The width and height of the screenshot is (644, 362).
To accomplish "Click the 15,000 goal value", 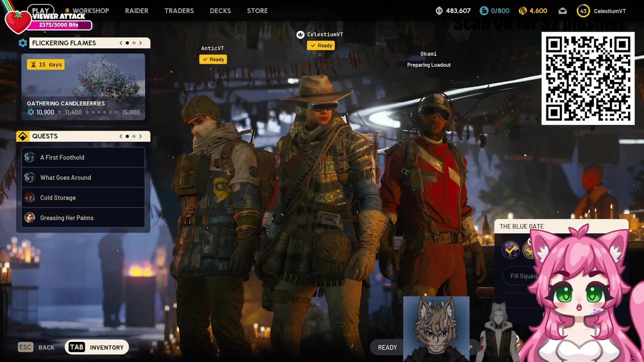I will point(130,112).
